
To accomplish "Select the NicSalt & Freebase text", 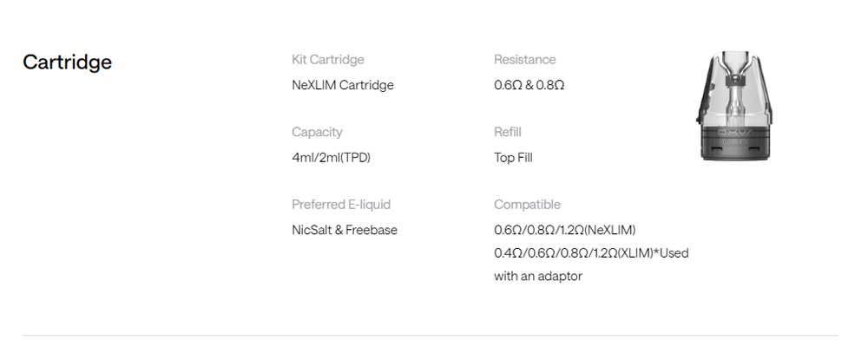I will (x=345, y=230).
